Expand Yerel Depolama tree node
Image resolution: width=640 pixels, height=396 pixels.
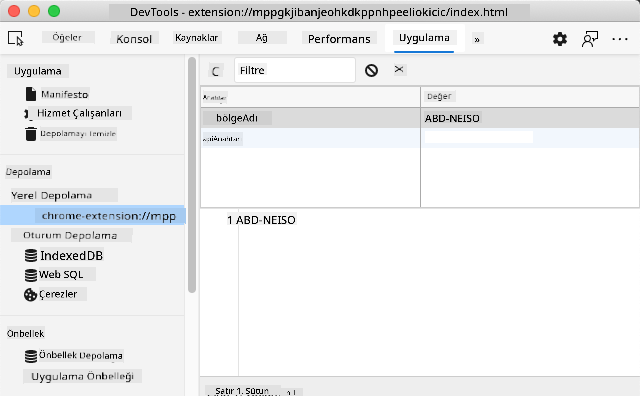coord(51,195)
